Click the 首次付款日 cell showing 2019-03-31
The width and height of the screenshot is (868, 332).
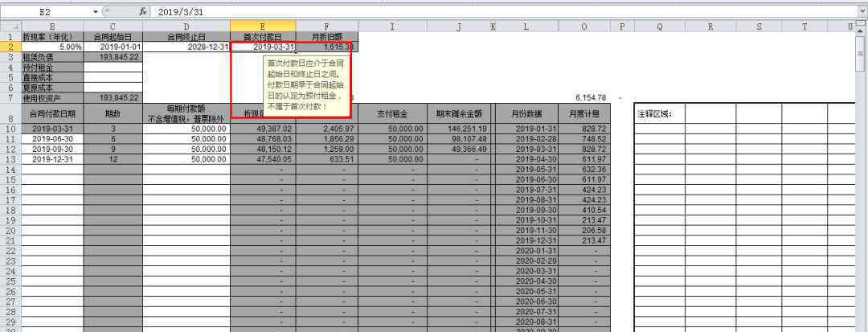tap(263, 47)
